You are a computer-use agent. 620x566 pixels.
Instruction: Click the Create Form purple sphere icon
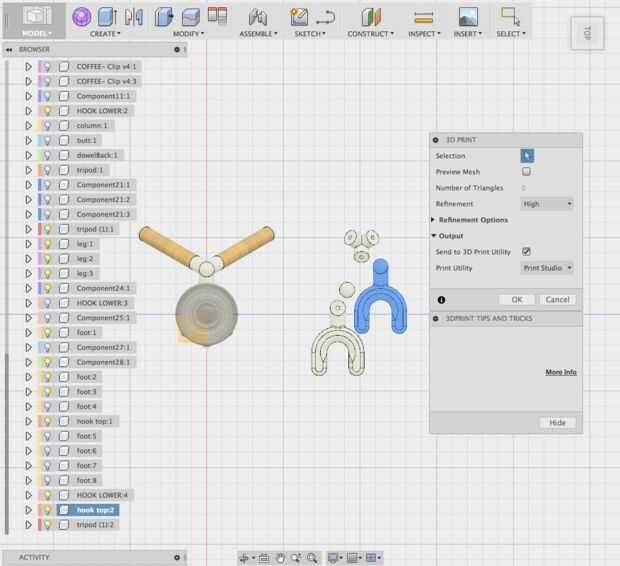(82, 17)
